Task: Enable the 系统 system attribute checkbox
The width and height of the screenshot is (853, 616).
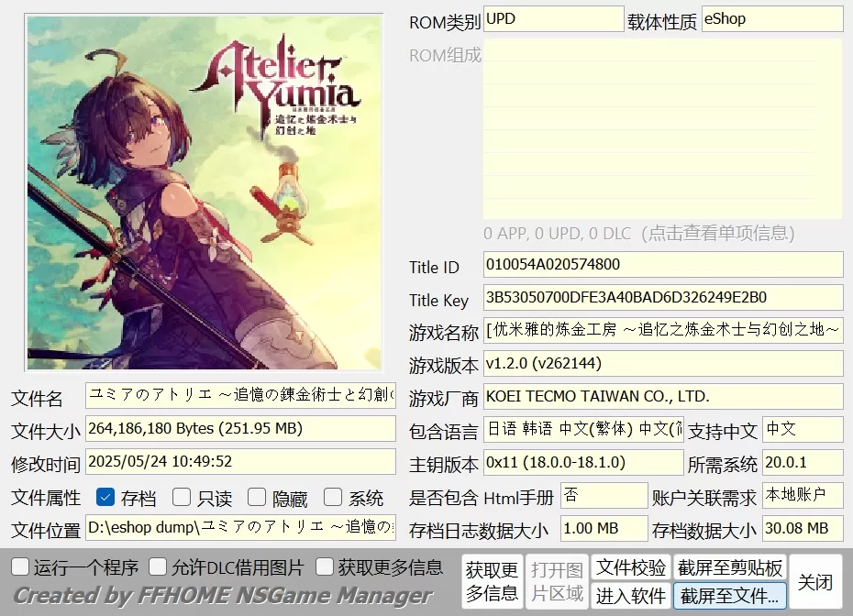Action: (x=333, y=498)
